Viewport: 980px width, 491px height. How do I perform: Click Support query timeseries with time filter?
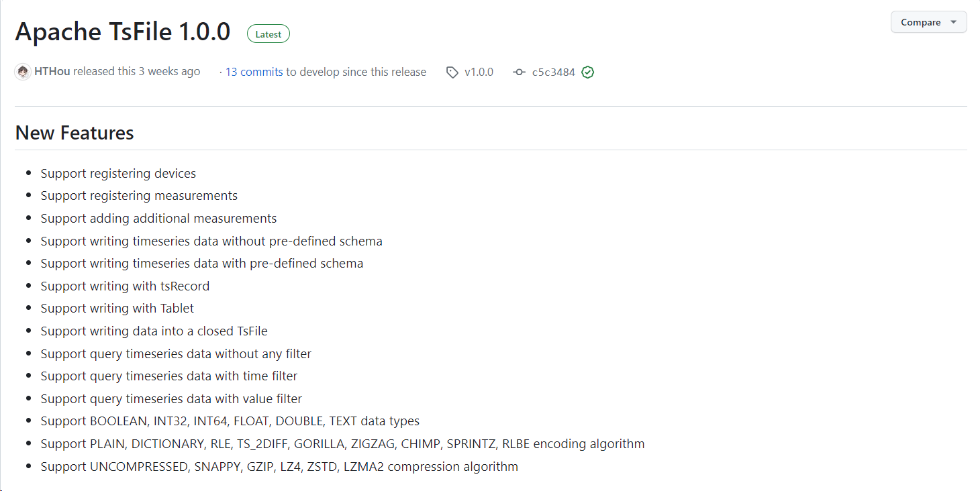pos(170,376)
